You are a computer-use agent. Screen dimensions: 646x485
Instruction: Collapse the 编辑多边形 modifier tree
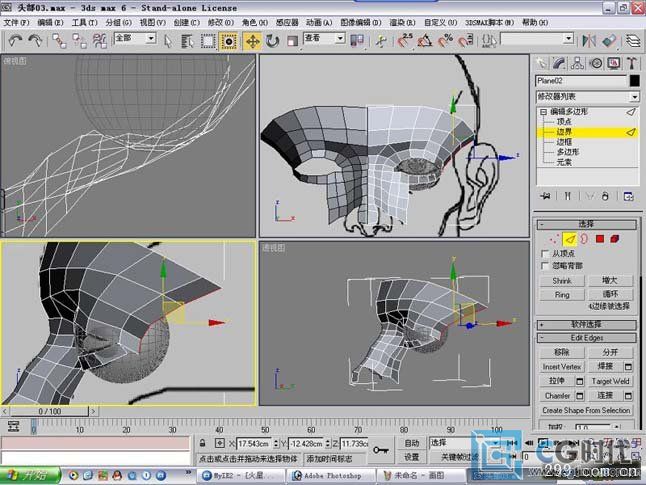click(543, 112)
